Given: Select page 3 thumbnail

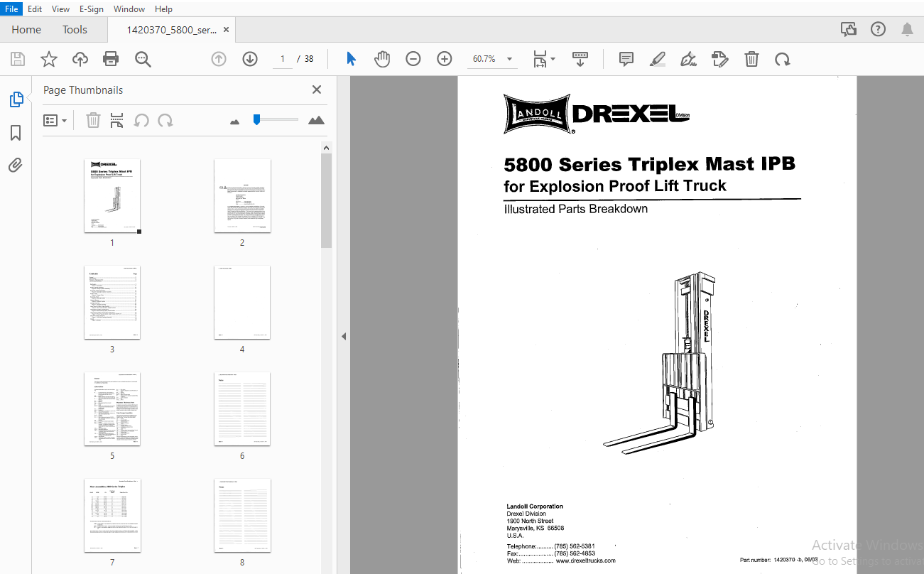Looking at the screenshot, I should coord(112,303).
